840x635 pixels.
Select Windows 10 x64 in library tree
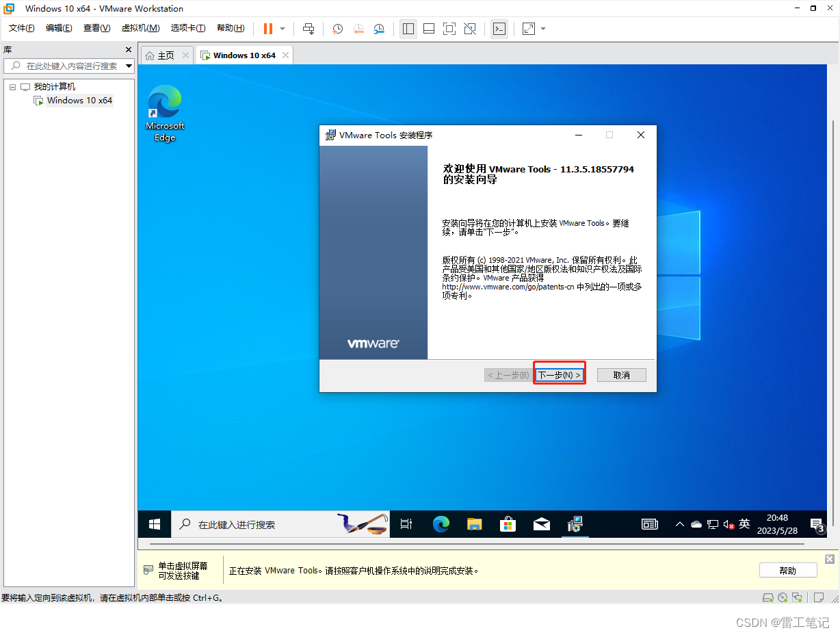(x=79, y=101)
